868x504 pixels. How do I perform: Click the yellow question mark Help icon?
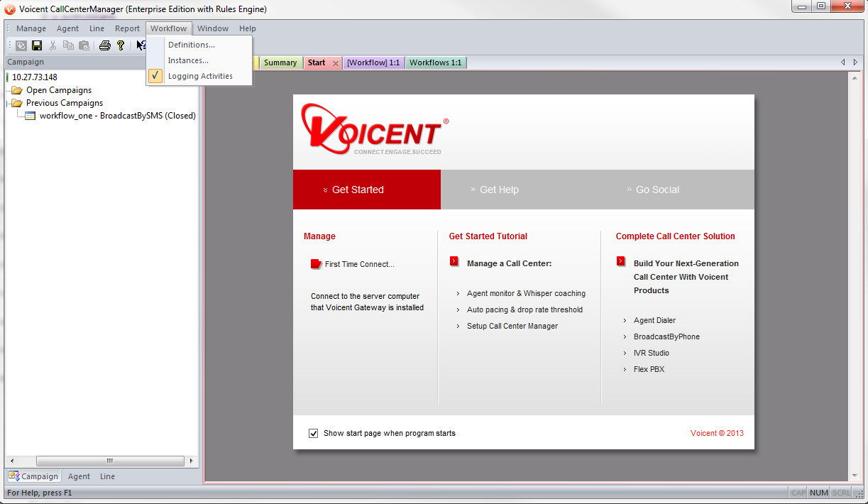[121, 45]
